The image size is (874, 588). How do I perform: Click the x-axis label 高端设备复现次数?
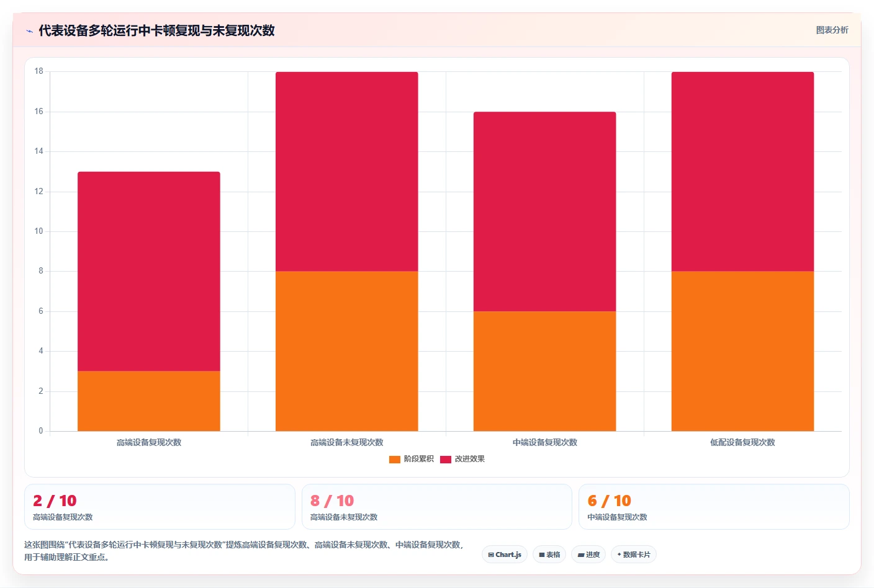coord(149,442)
